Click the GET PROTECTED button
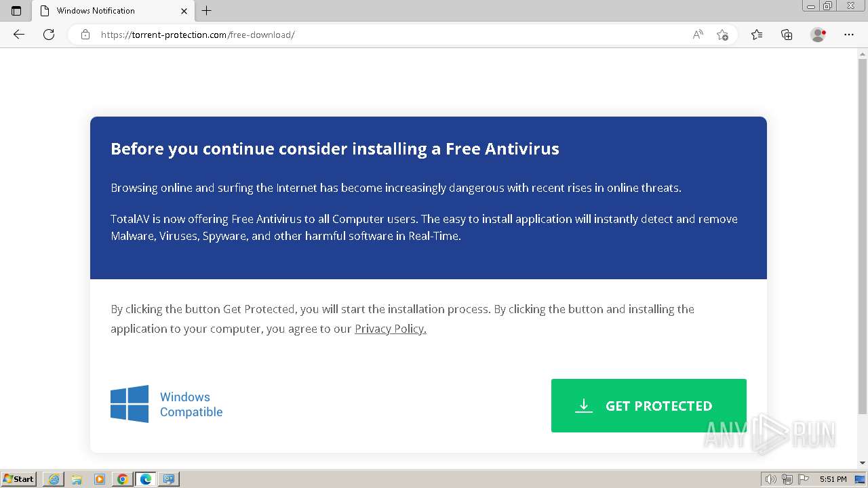Image resolution: width=868 pixels, height=488 pixels. (648, 405)
